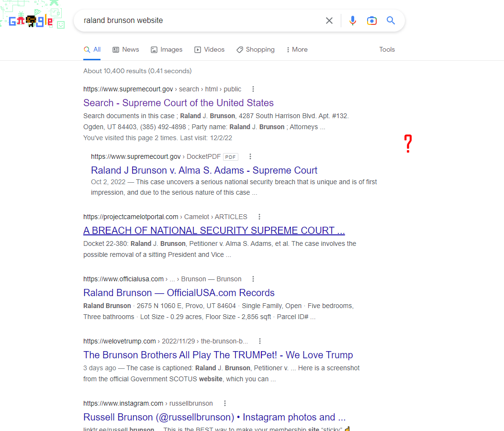Click the supremecourt.gov › search › html › public URL
Viewport: 504px width, 431px height.
click(162, 89)
